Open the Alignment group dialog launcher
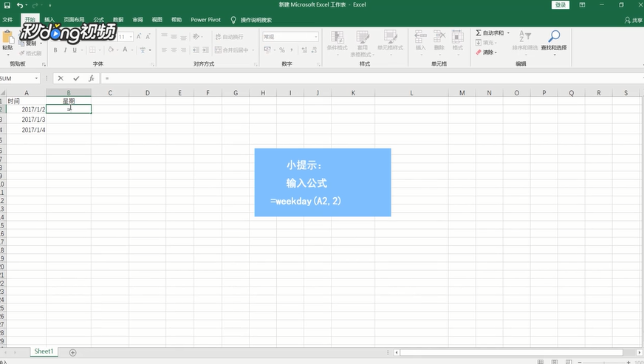The height and width of the screenshot is (364, 644). click(x=256, y=64)
